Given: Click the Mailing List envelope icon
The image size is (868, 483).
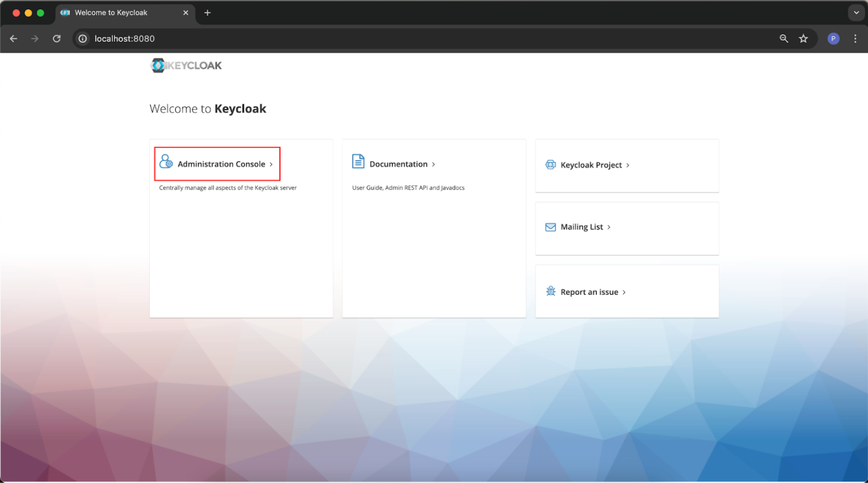Looking at the screenshot, I should (550, 226).
